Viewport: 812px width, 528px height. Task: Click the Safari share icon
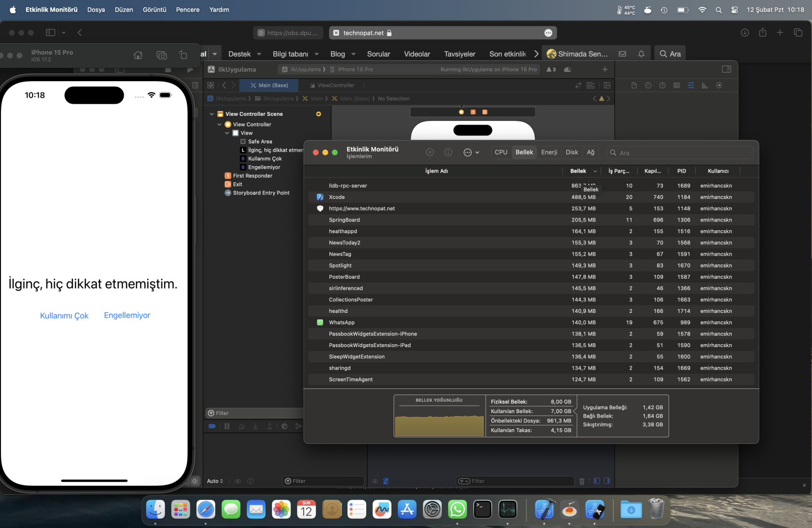coord(763,33)
